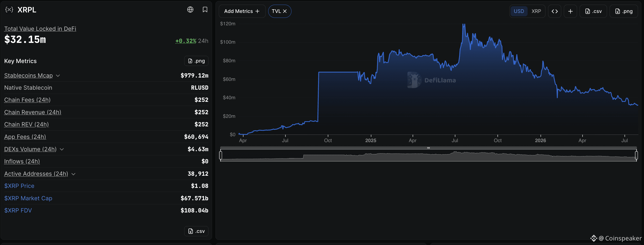Image resolution: width=644 pixels, height=245 pixels.
Task: Bookmark the XRPL chain
Action: tap(205, 10)
